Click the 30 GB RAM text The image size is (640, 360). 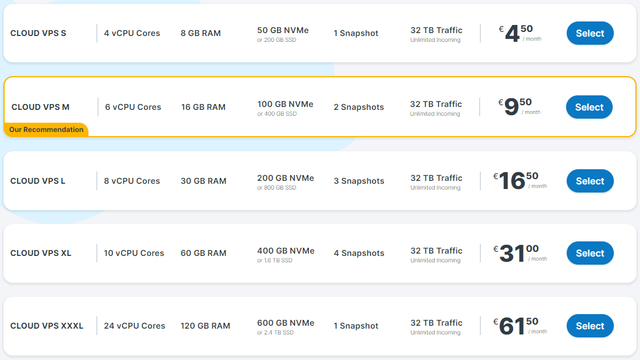[x=203, y=181]
